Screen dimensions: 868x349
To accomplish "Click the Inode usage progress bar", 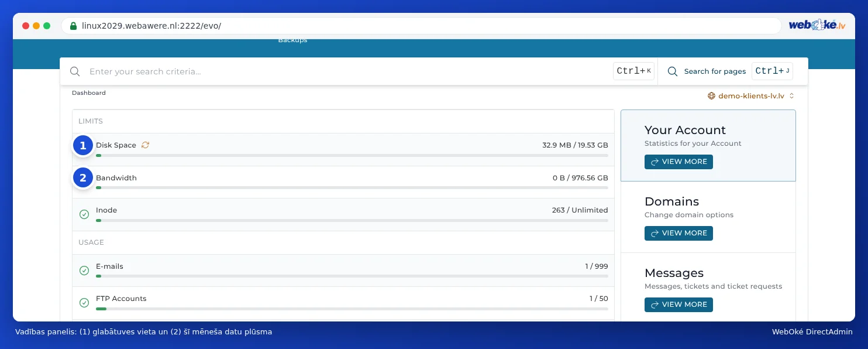I will pyautogui.click(x=352, y=220).
